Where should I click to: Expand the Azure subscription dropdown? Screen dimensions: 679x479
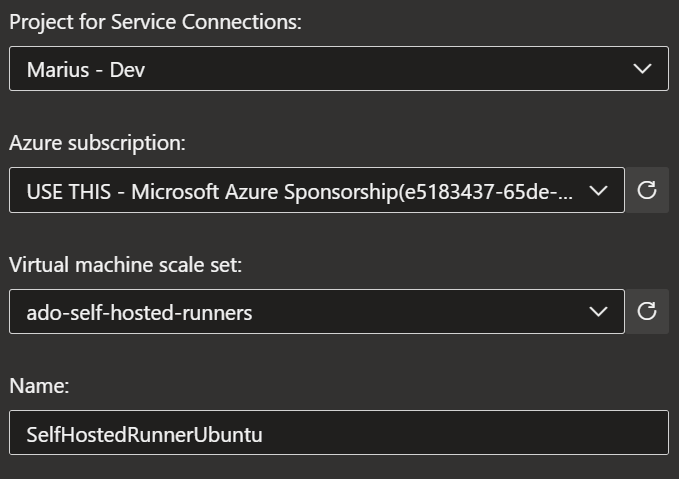(x=316, y=190)
